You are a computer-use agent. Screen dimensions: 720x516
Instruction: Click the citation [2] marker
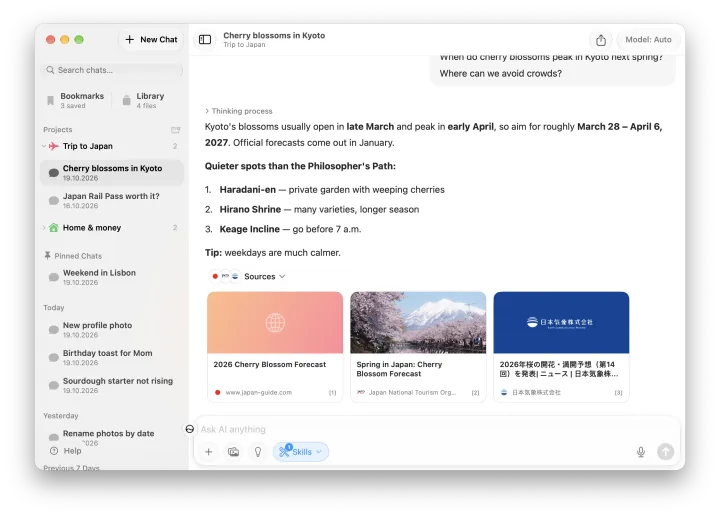[x=475, y=393]
